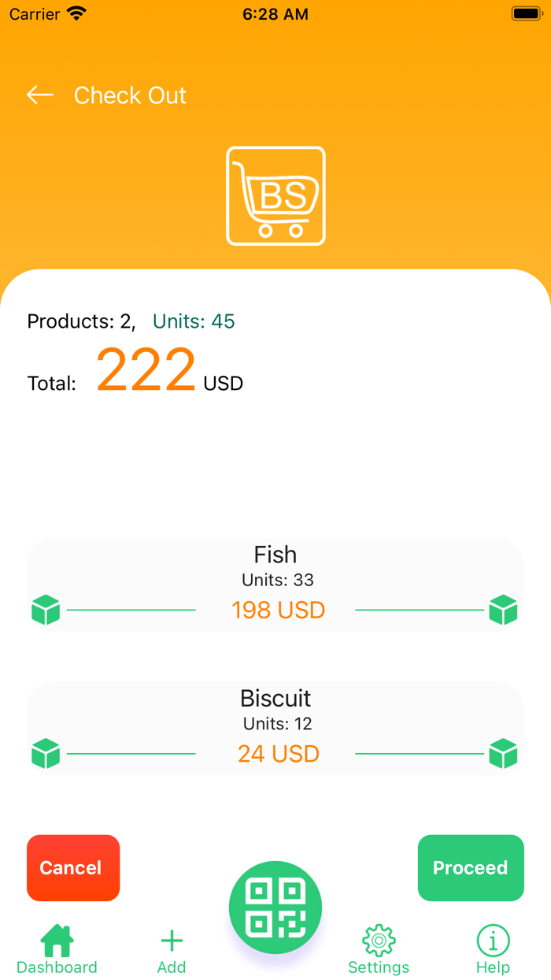Select the left cube icon on Fish
The height and width of the screenshot is (980, 551).
46,609
